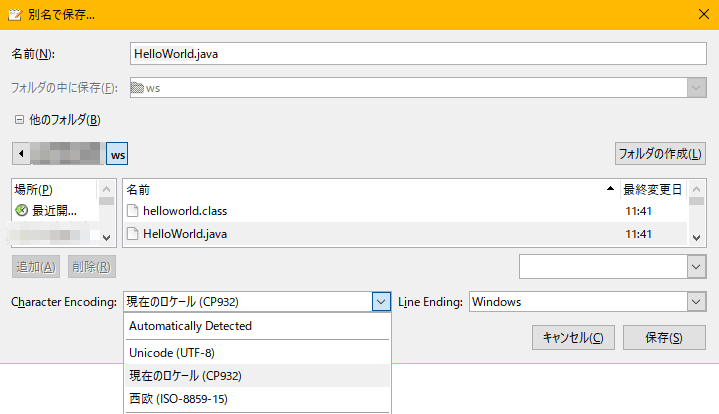Click the 最終変更日 column header
This screenshot has height=414, width=719.
point(651,189)
